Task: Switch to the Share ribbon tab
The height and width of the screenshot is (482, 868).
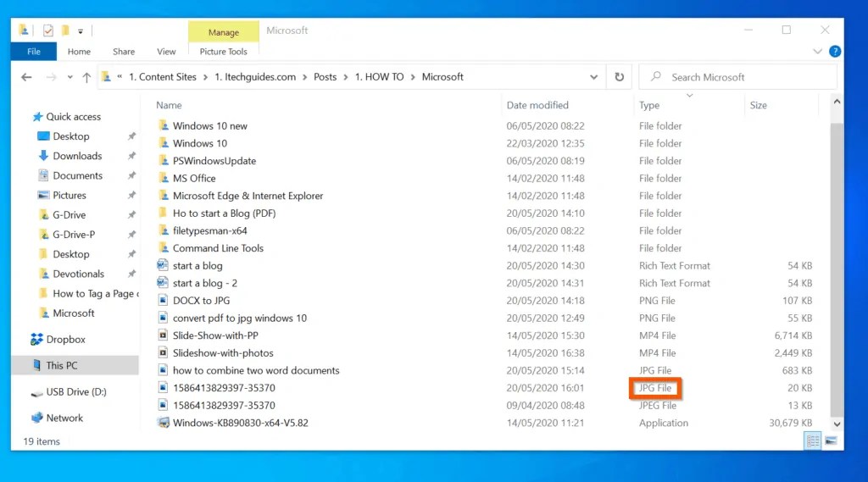Action: click(x=124, y=52)
